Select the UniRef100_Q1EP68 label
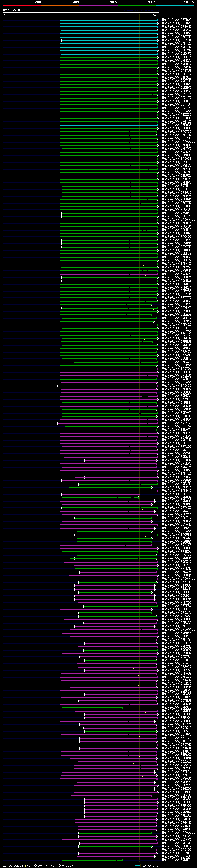197x868 pixels. 177,91
